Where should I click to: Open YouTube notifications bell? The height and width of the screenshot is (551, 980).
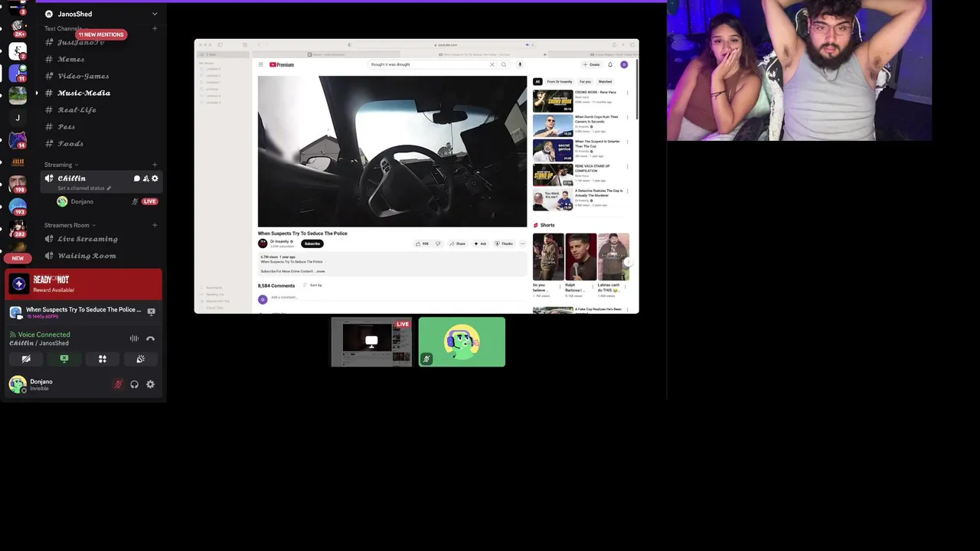(610, 64)
